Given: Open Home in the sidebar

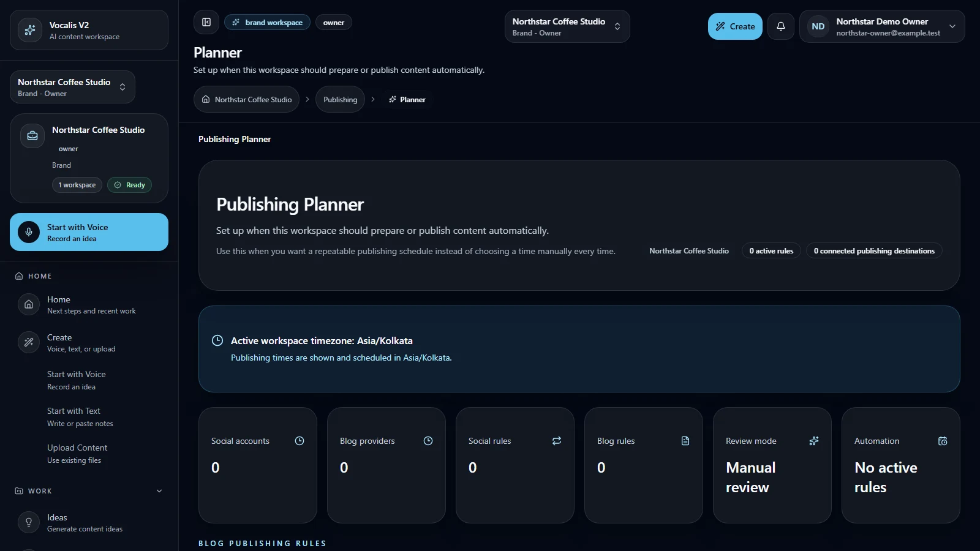Looking at the screenshot, I should point(89,305).
